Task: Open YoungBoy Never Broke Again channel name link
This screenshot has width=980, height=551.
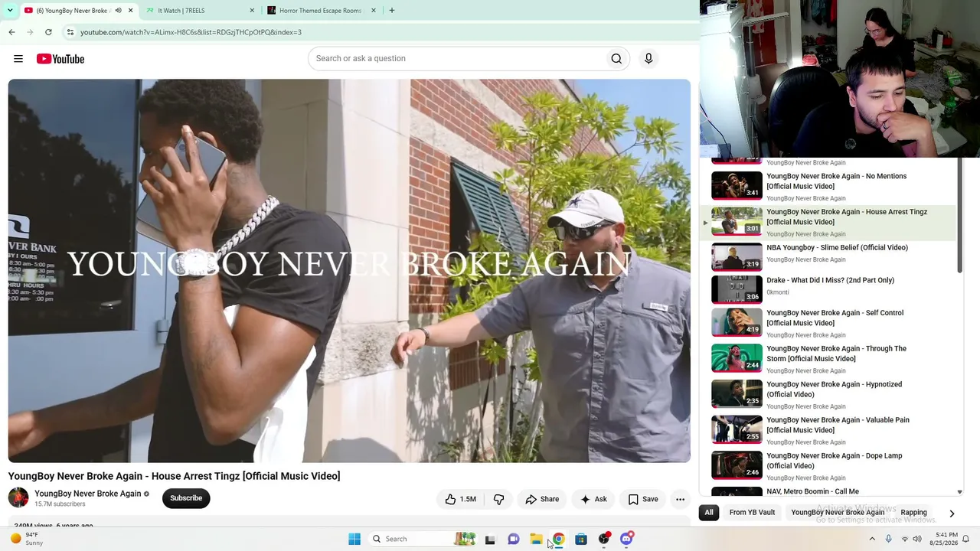Action: tap(88, 494)
